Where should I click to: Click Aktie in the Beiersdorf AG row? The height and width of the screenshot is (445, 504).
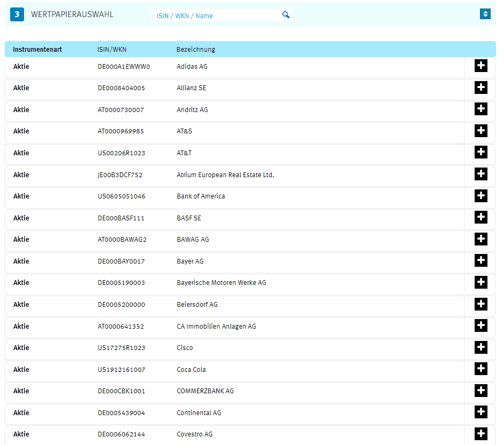[x=21, y=304]
